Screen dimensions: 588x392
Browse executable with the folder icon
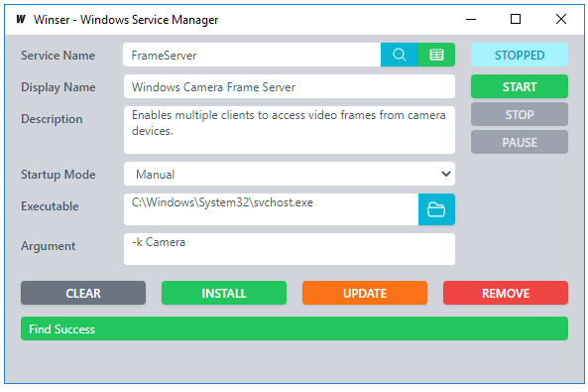click(436, 209)
